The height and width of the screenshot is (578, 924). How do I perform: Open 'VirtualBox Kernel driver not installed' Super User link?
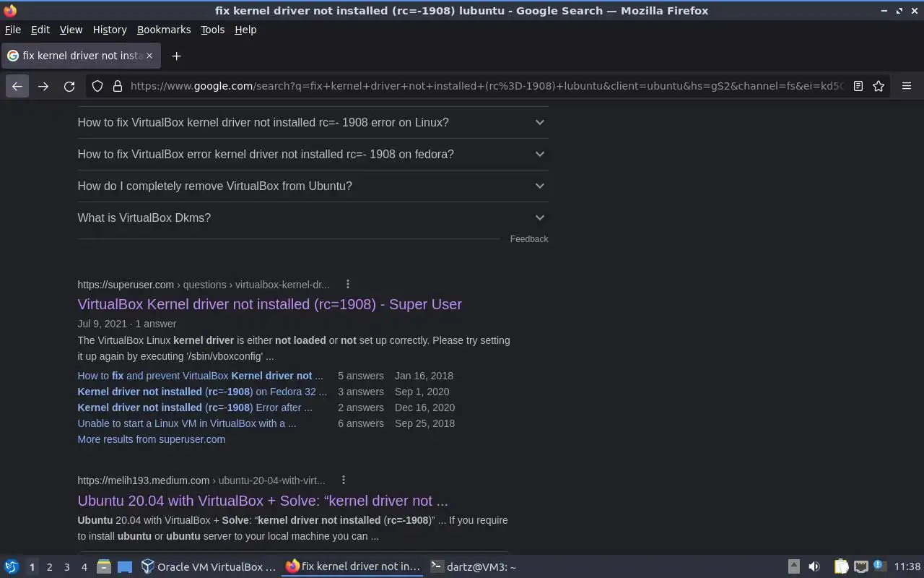click(x=269, y=304)
